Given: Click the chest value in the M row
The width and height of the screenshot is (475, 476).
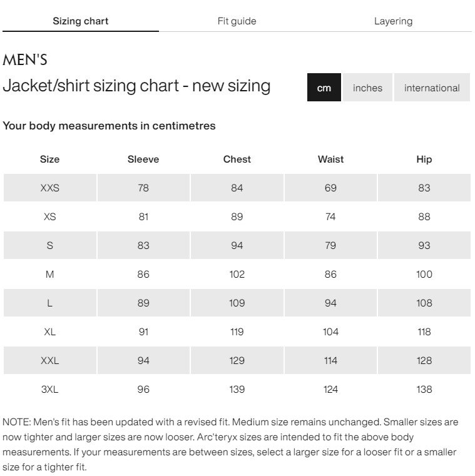Looking at the screenshot, I should (x=237, y=274).
